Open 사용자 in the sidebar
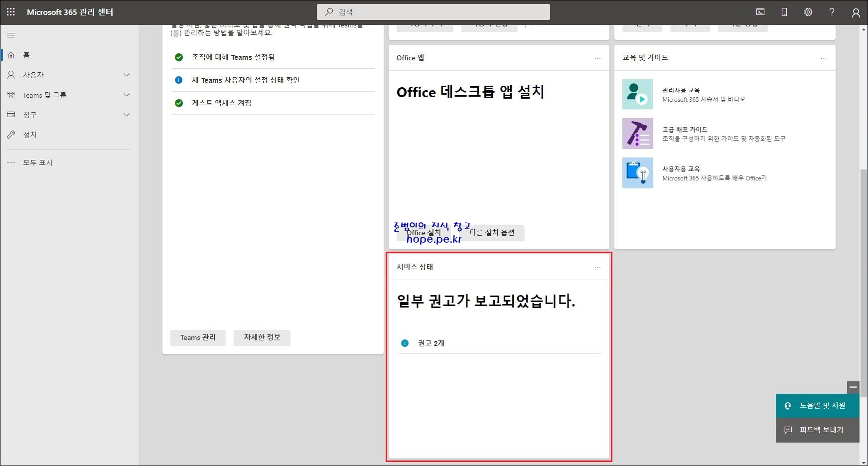This screenshot has width=868, height=466. pyautogui.click(x=69, y=75)
